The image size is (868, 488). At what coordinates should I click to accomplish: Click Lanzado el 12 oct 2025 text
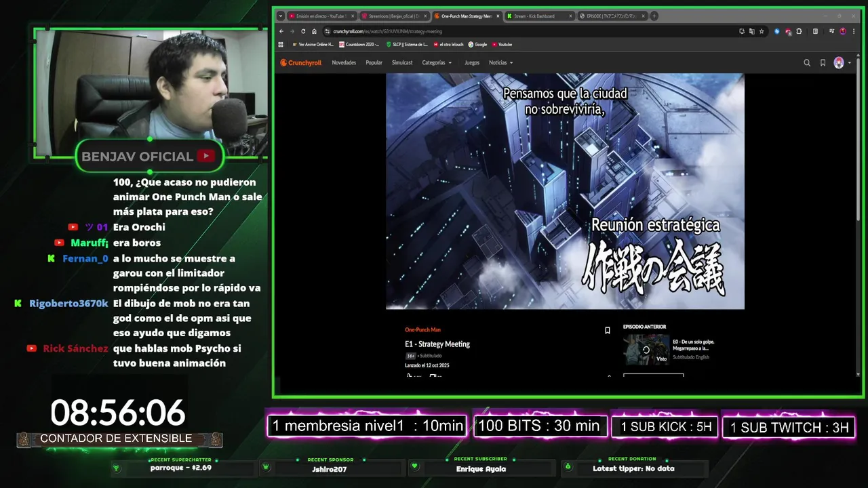[x=427, y=365]
